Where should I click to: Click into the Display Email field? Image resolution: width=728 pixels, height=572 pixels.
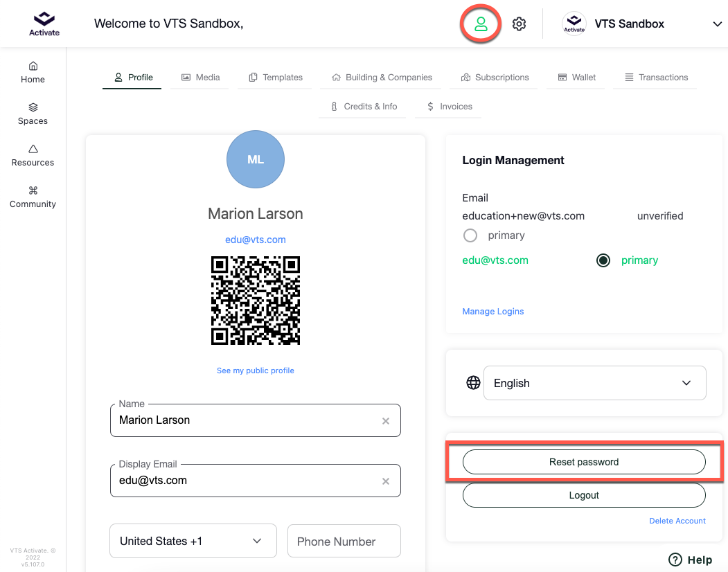[256, 481]
